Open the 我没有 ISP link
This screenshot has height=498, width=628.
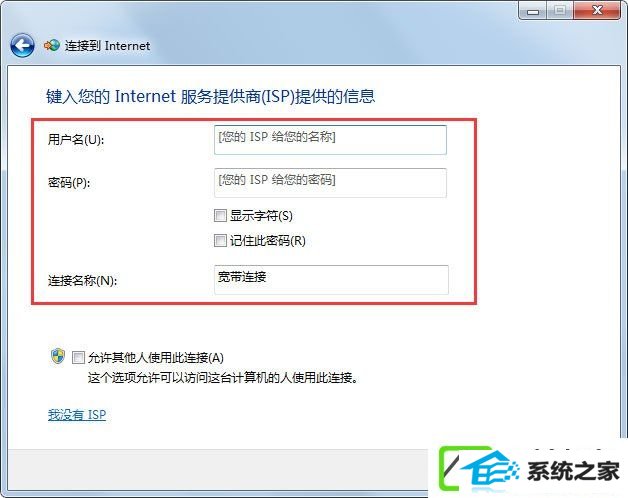pyautogui.click(x=77, y=415)
